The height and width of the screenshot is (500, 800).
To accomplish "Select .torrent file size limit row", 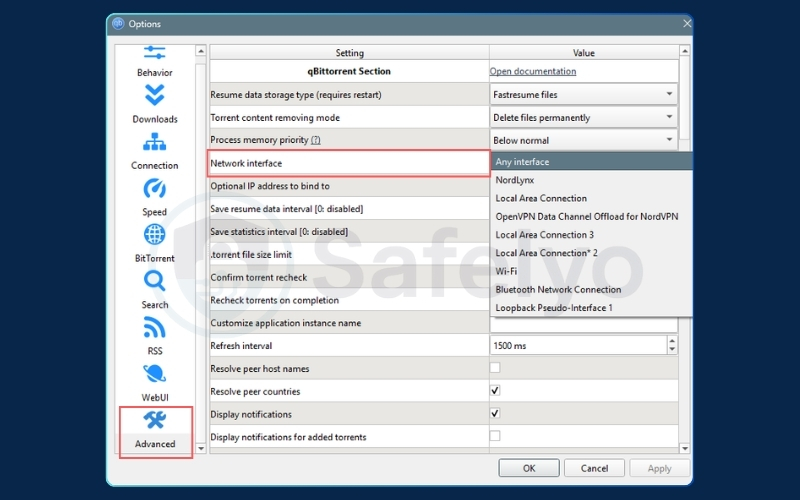I will [349, 255].
